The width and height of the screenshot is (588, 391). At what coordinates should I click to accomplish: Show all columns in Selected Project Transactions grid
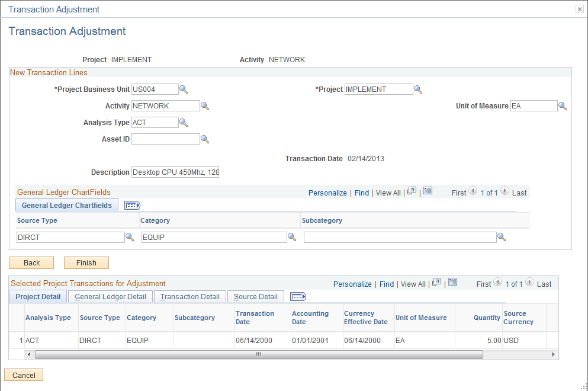[298, 296]
